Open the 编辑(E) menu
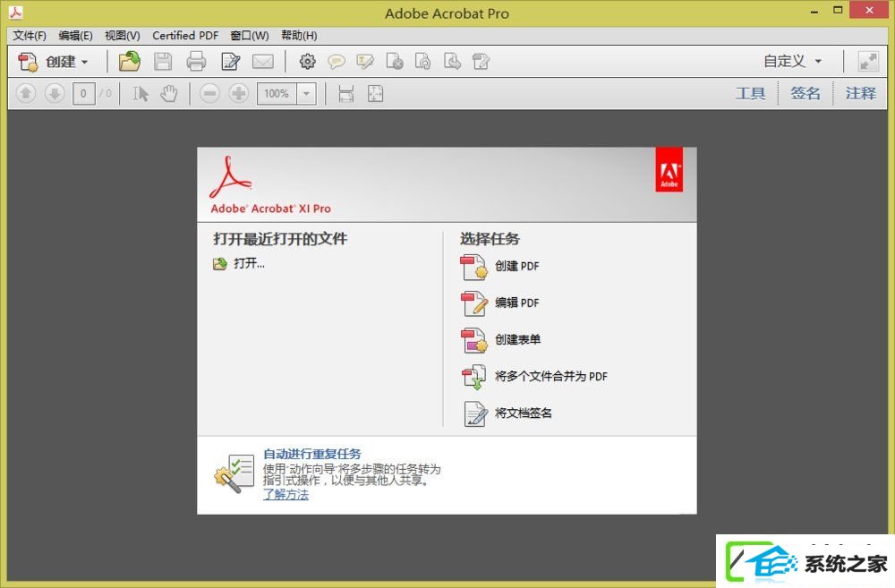 tap(75, 36)
